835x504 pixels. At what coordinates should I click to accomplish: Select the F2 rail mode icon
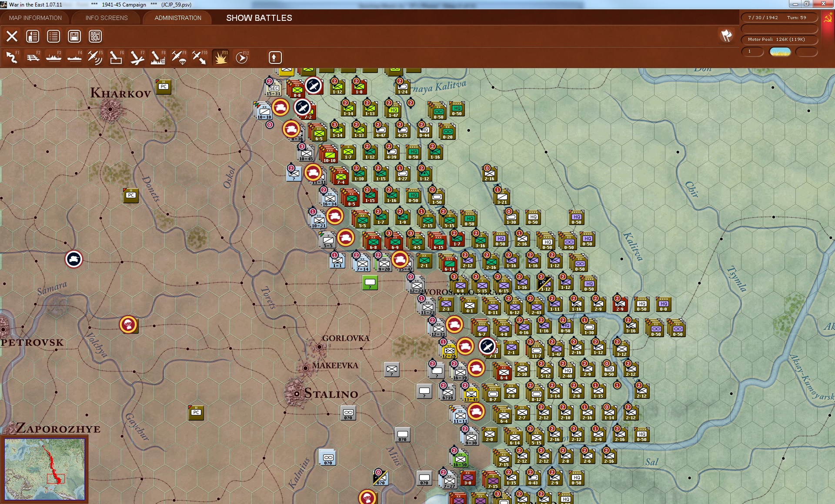[33, 57]
